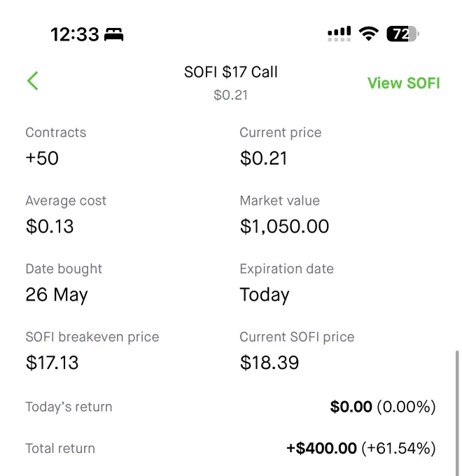Tap the $0.21 subtitle under the title
The width and height of the screenshot is (462, 476).
click(231, 95)
